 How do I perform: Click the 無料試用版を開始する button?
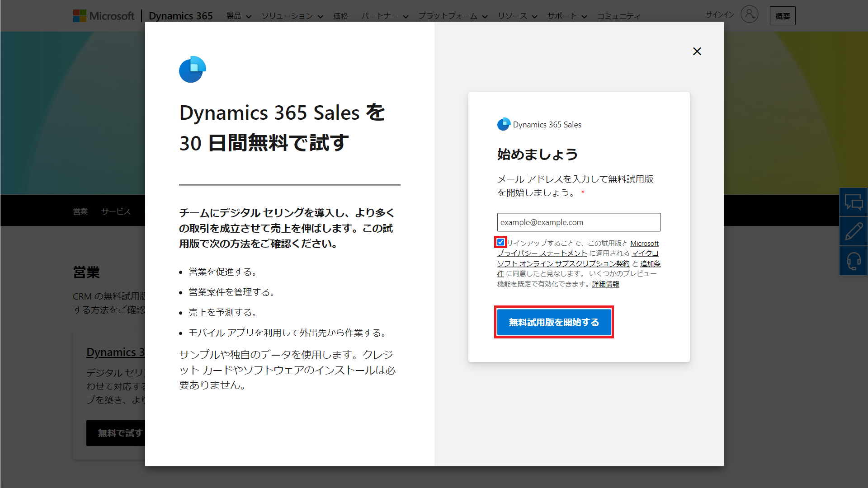[x=554, y=322]
